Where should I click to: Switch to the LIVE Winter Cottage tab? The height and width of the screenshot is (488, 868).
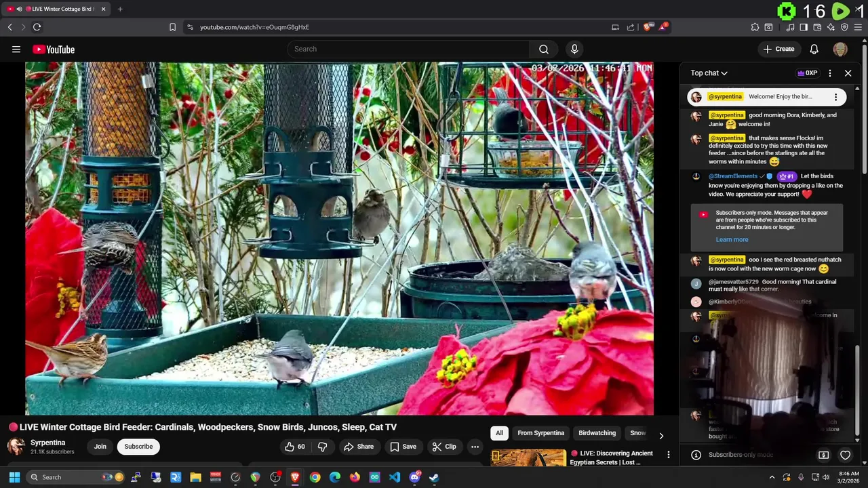coord(56,9)
